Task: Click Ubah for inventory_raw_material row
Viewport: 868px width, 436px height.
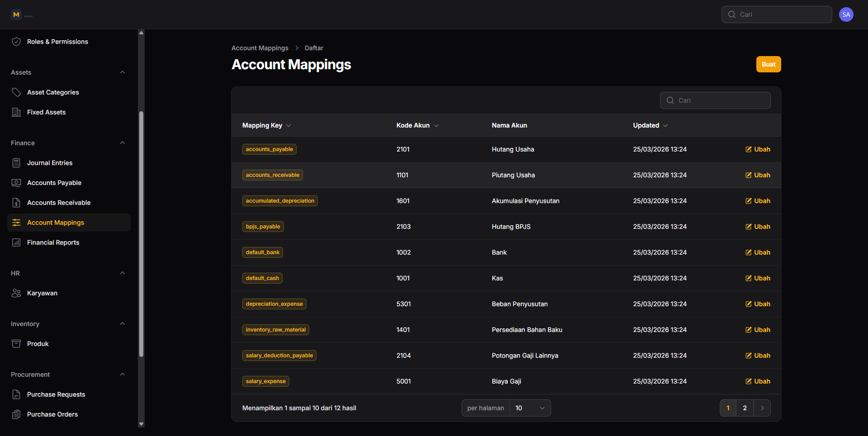Action: click(758, 330)
